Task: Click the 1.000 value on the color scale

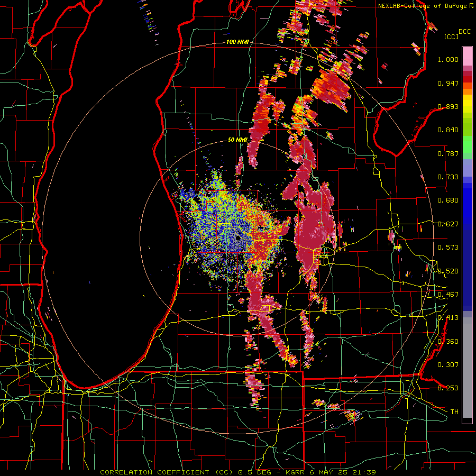Action: (x=448, y=59)
